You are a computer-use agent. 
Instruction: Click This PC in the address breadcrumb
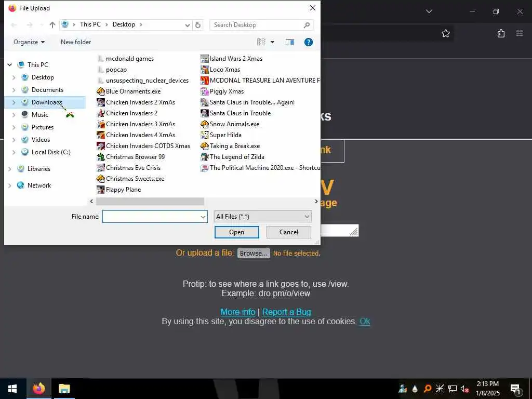point(90,24)
